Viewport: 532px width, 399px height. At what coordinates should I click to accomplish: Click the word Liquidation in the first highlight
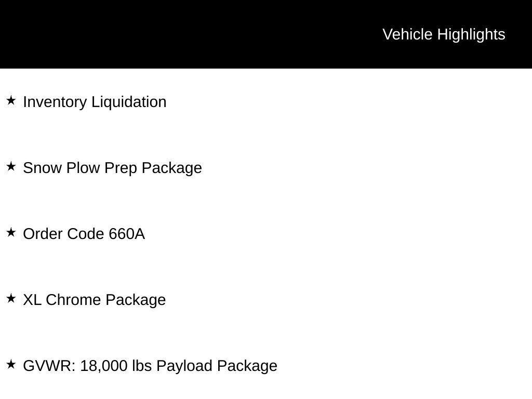pyautogui.click(x=129, y=102)
